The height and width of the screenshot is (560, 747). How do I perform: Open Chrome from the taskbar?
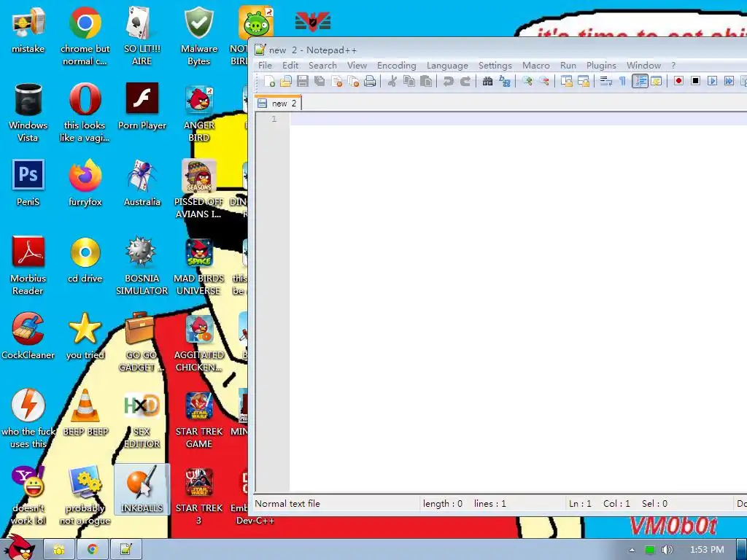tap(93, 550)
